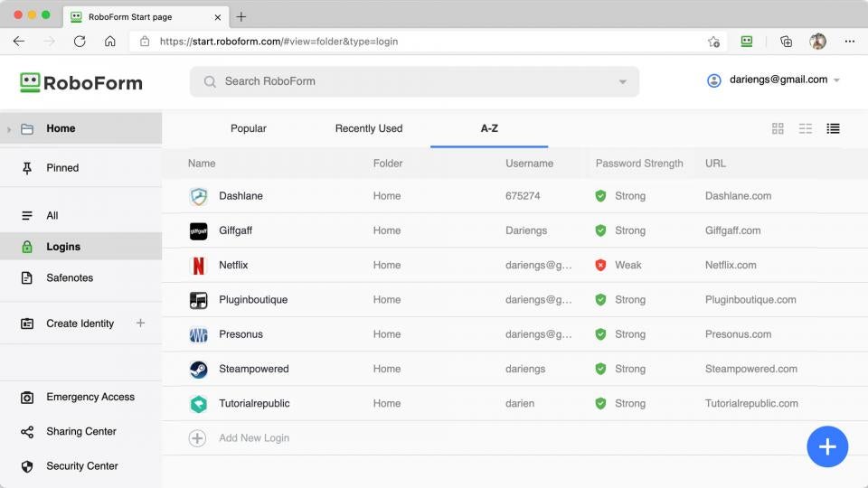Image resolution: width=868 pixels, height=488 pixels.
Task: Click the RoboForm logo
Action: click(81, 83)
